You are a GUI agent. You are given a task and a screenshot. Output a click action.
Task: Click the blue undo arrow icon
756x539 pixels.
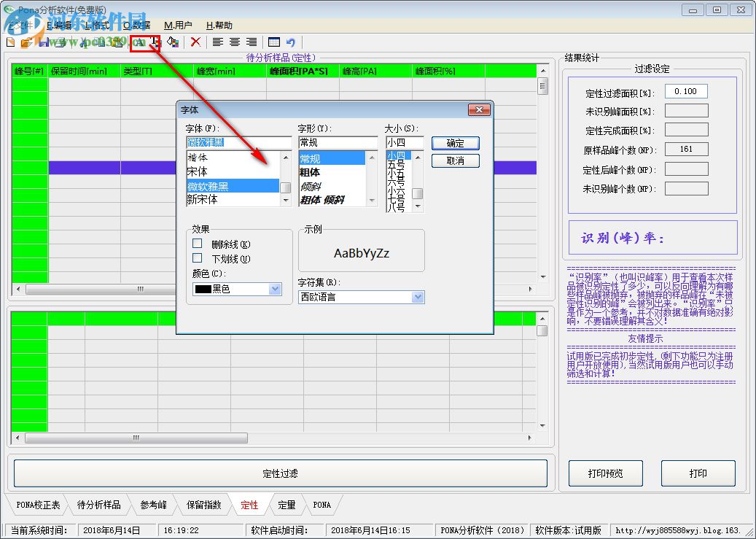click(291, 42)
